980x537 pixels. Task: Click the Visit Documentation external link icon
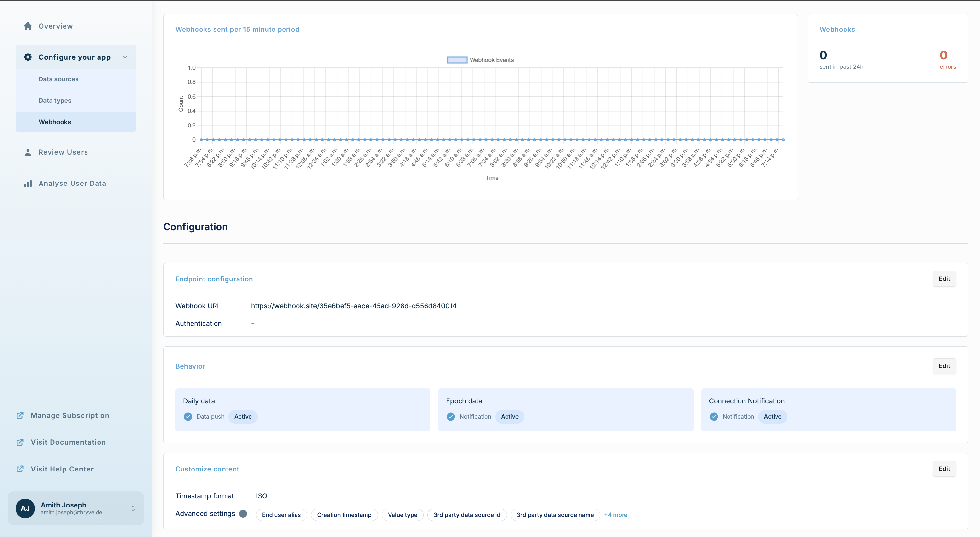click(20, 442)
